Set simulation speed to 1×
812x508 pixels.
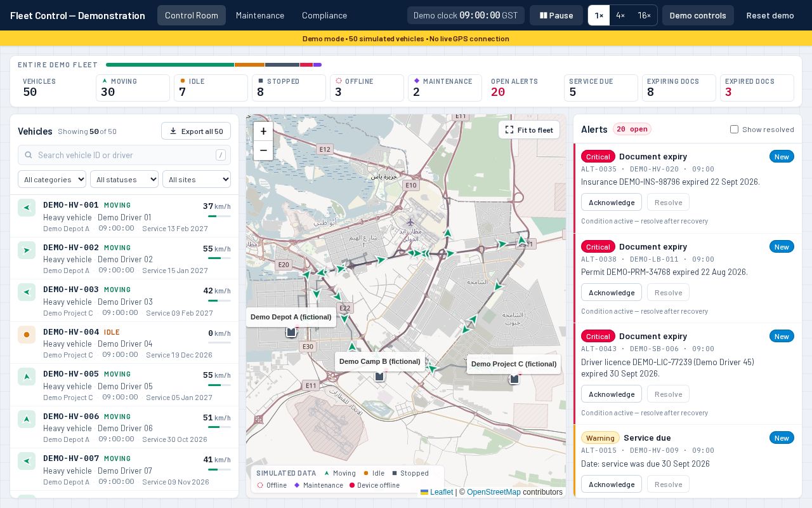coord(599,15)
